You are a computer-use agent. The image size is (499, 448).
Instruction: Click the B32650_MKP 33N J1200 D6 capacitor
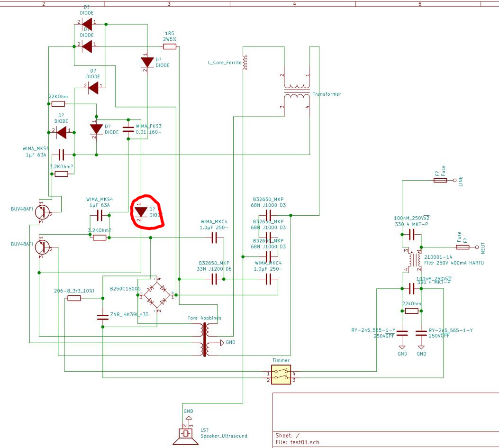[214, 279]
